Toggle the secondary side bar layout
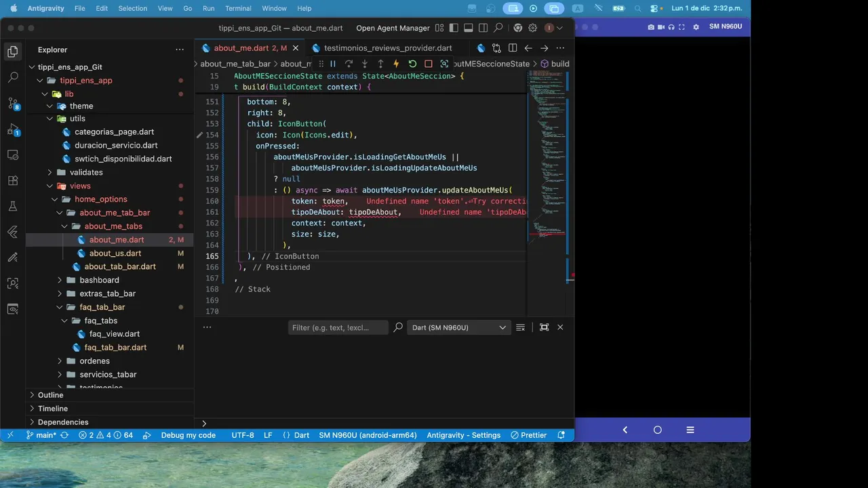Screen dimensions: 868x488 click(483, 28)
